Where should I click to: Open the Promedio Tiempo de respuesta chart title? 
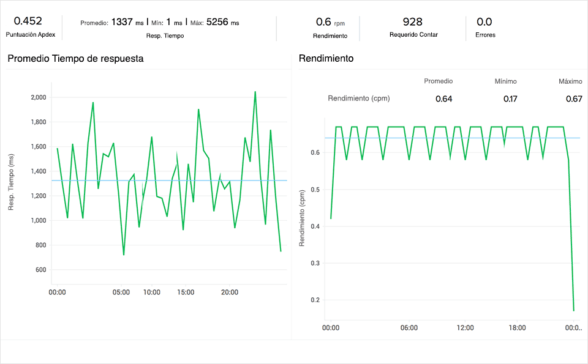pos(75,59)
